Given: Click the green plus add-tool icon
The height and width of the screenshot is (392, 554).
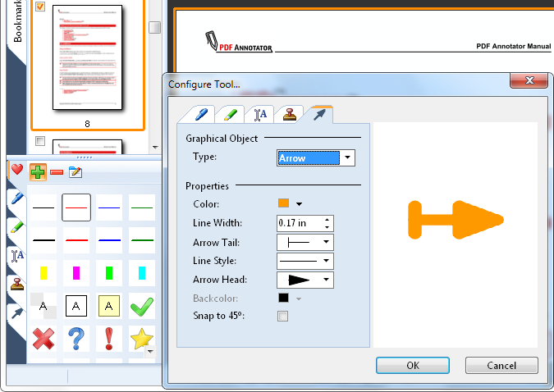Looking at the screenshot, I should click(x=39, y=171).
